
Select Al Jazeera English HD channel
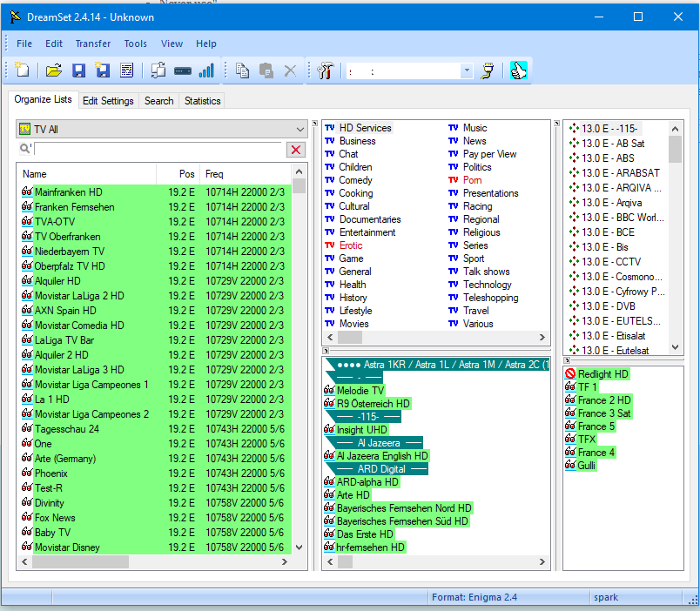[382, 456]
